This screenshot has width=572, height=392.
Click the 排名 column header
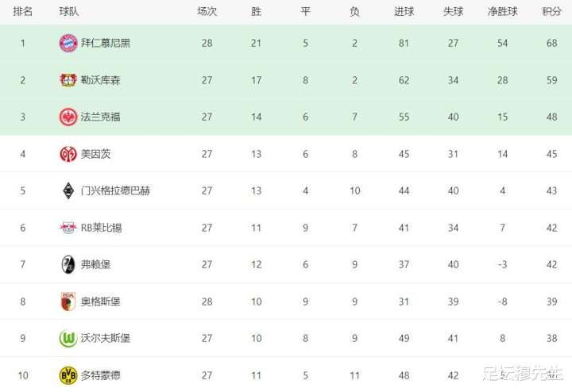pyautogui.click(x=22, y=12)
